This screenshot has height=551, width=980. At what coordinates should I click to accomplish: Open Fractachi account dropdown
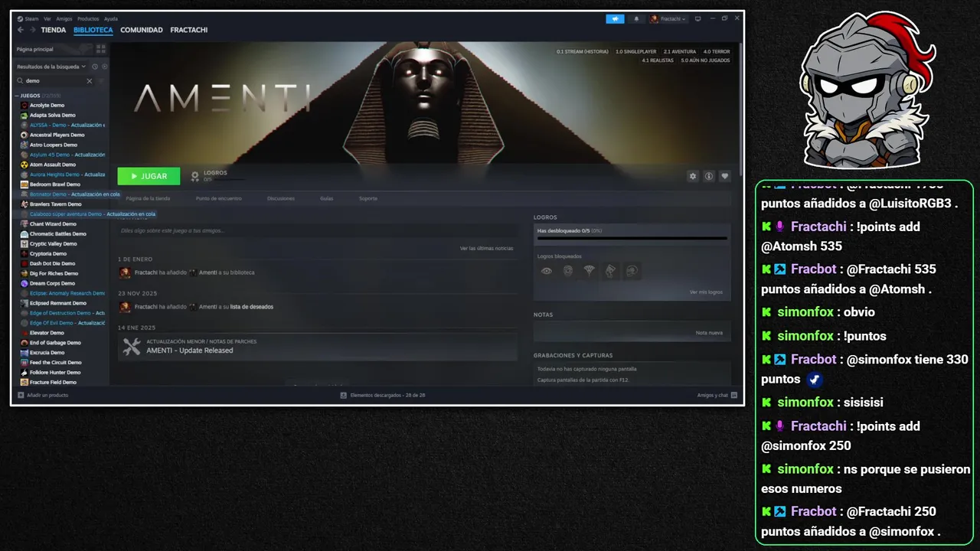pos(668,18)
